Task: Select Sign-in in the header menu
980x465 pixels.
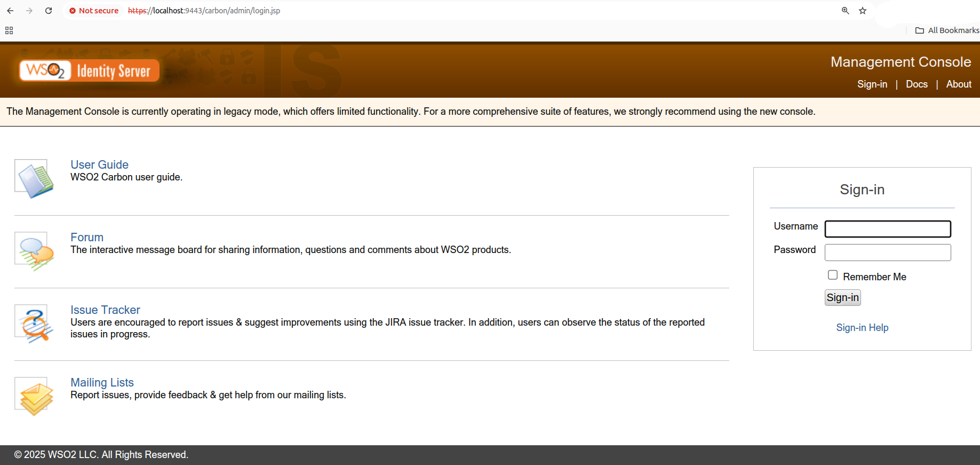Action: click(872, 84)
